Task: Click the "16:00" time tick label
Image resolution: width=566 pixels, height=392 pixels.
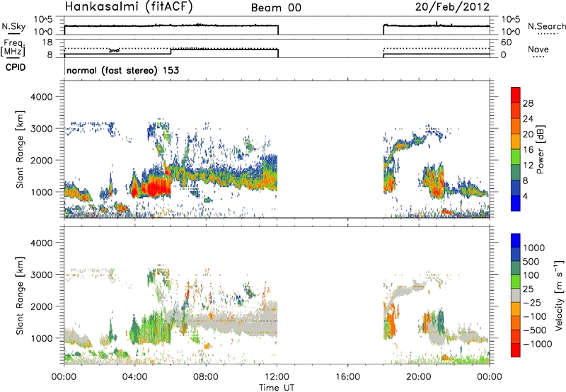Action: 347,377
